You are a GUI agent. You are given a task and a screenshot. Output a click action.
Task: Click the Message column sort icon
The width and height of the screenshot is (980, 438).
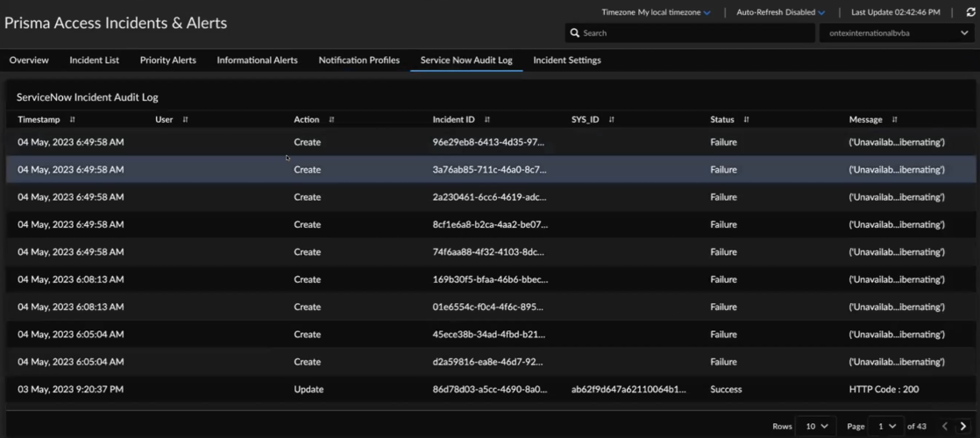894,120
